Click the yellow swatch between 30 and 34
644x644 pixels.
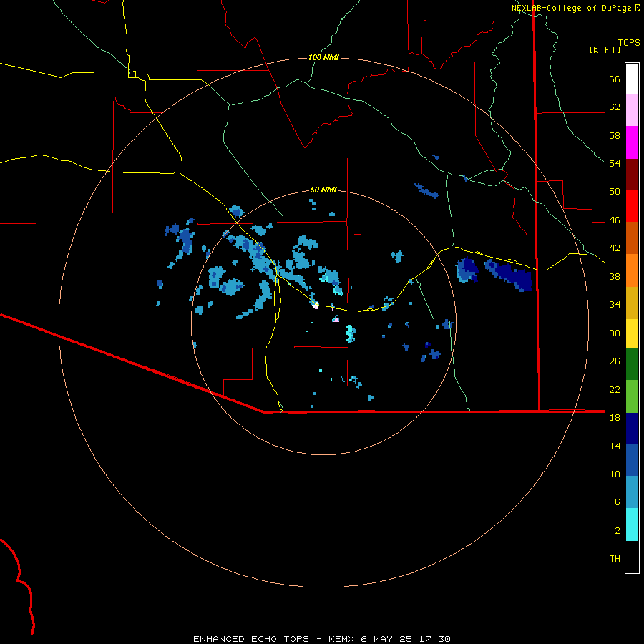632,333
